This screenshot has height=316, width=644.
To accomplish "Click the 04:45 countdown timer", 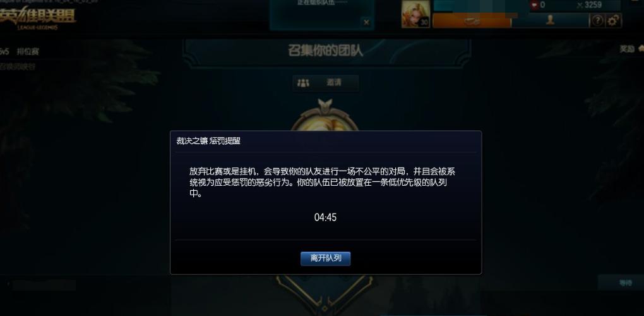I will tap(325, 217).
